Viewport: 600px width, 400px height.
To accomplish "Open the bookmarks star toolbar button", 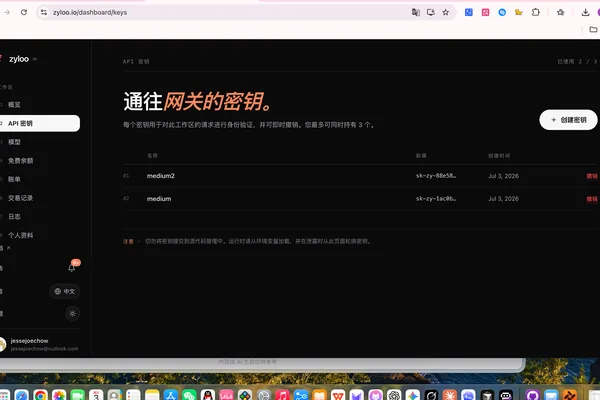I will coord(561,12).
